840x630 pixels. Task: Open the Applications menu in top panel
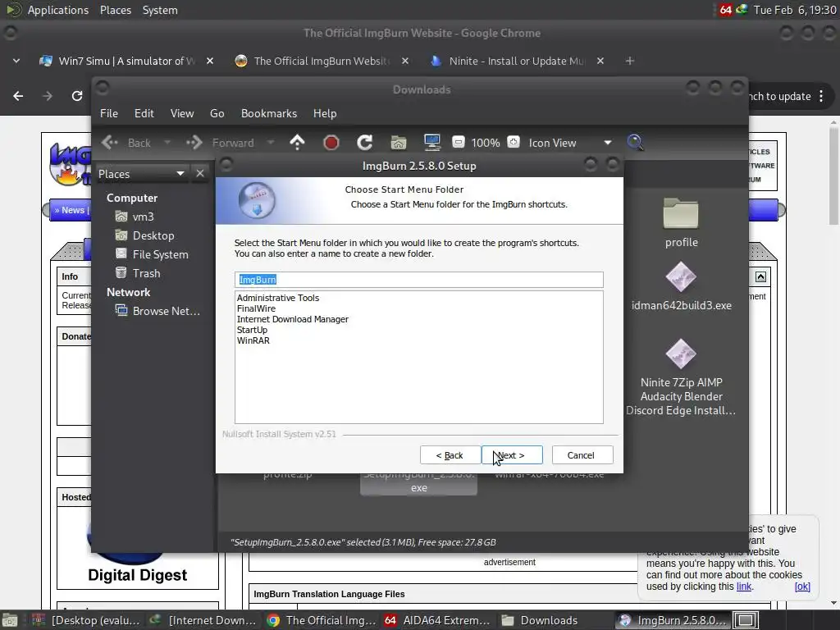point(58,10)
